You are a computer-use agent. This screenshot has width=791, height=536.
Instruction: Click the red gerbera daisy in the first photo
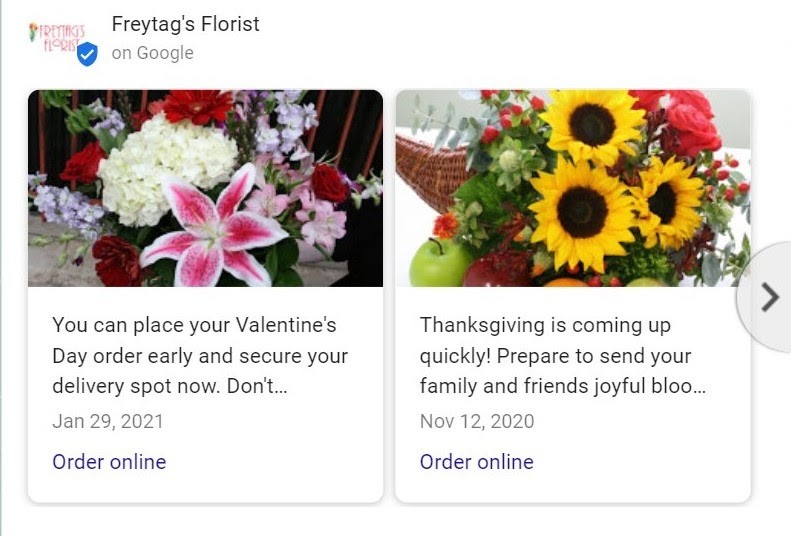click(197, 105)
